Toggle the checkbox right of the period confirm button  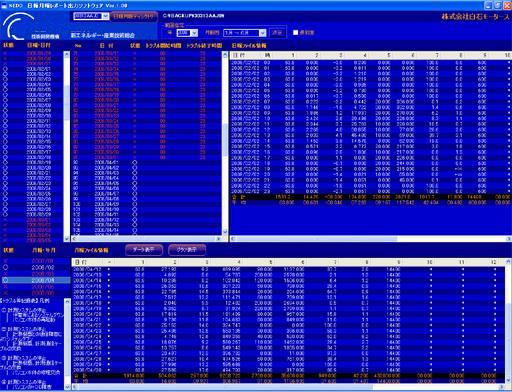(295, 33)
